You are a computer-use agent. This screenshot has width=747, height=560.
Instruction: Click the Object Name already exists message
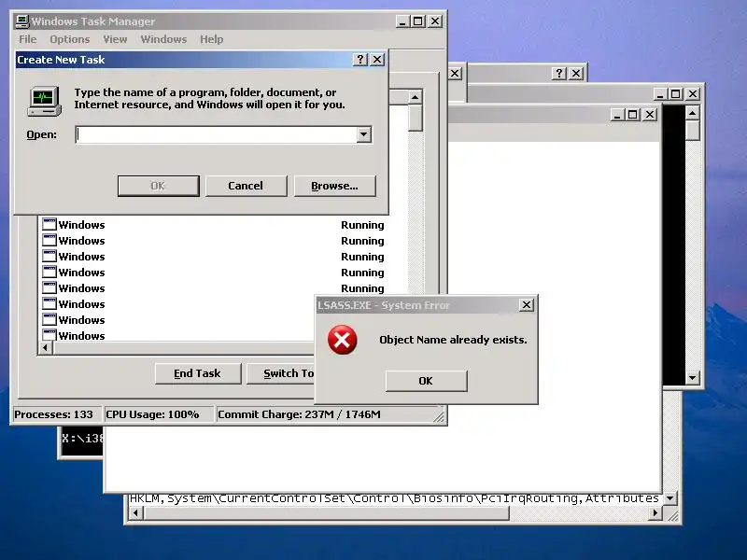453,340
